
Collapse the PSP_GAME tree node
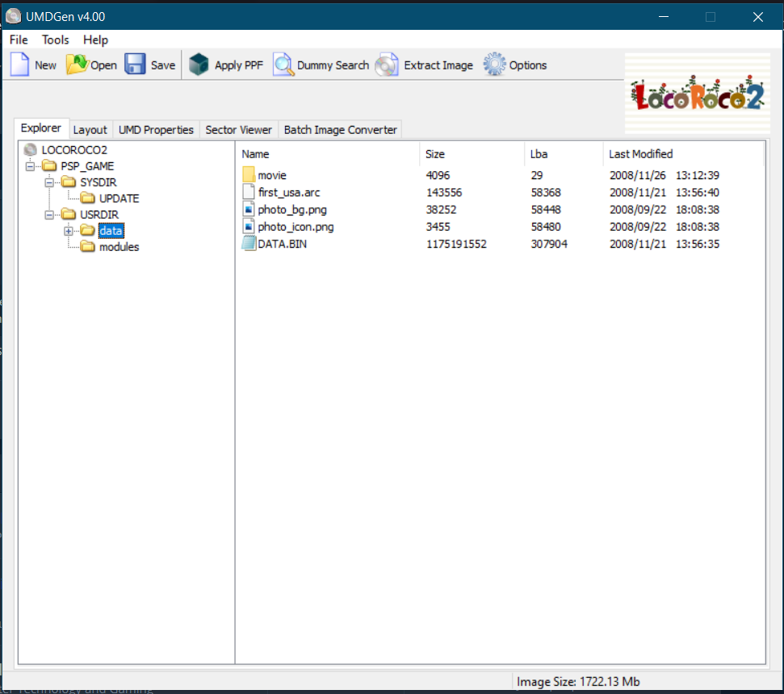(30, 166)
